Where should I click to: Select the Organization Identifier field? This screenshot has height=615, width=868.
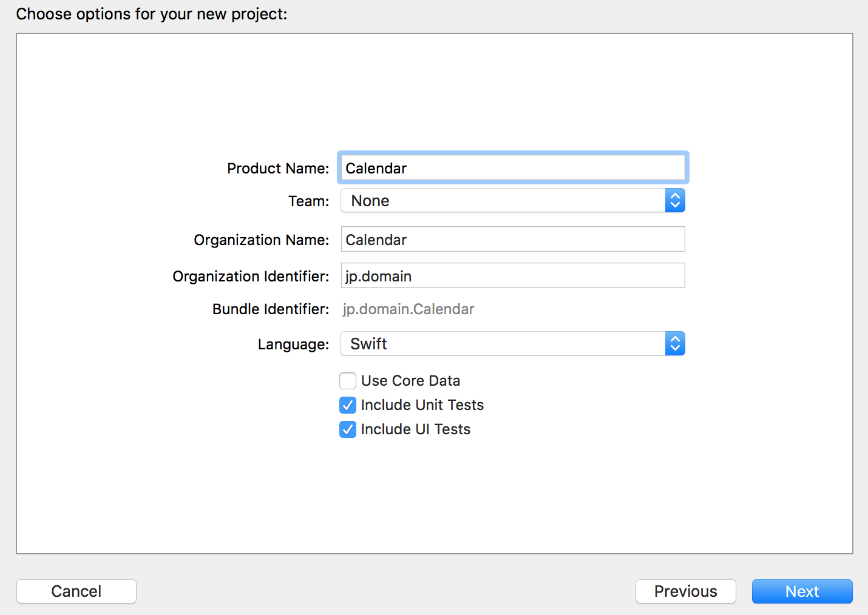tap(513, 275)
